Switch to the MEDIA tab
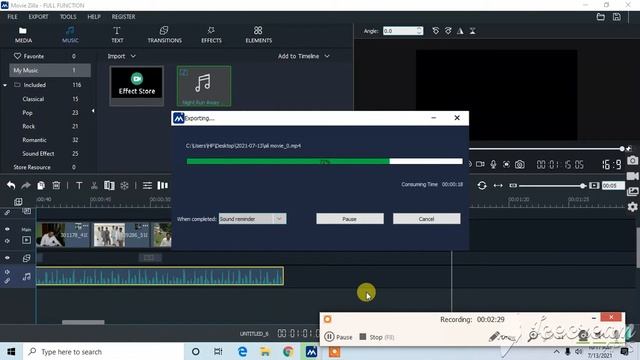The width and height of the screenshot is (640, 360). 23,35
